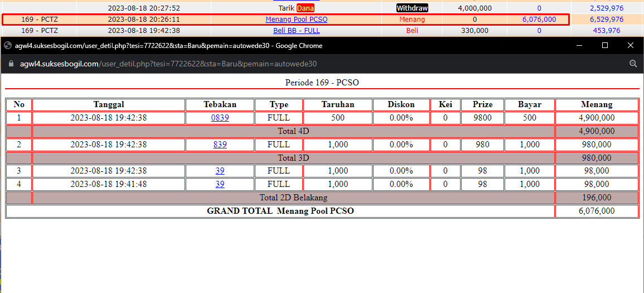This screenshot has height=293, width=644.
Task: Click the Diskon column header
Action: (x=401, y=105)
